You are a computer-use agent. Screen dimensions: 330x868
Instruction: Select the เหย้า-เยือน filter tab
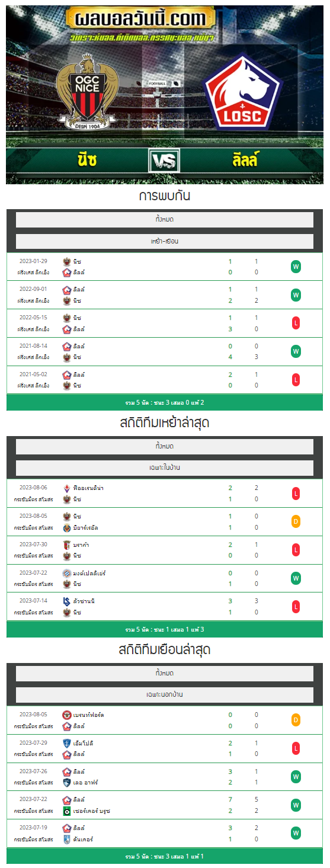(165, 241)
